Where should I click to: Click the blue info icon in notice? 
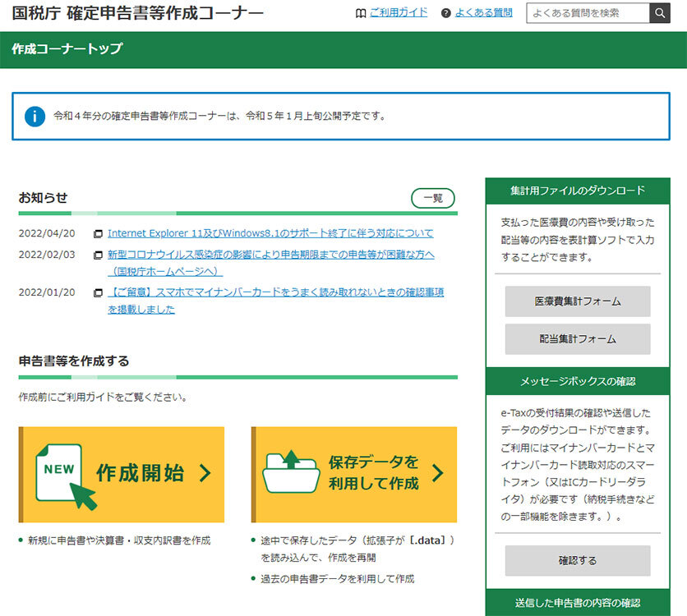click(x=35, y=116)
